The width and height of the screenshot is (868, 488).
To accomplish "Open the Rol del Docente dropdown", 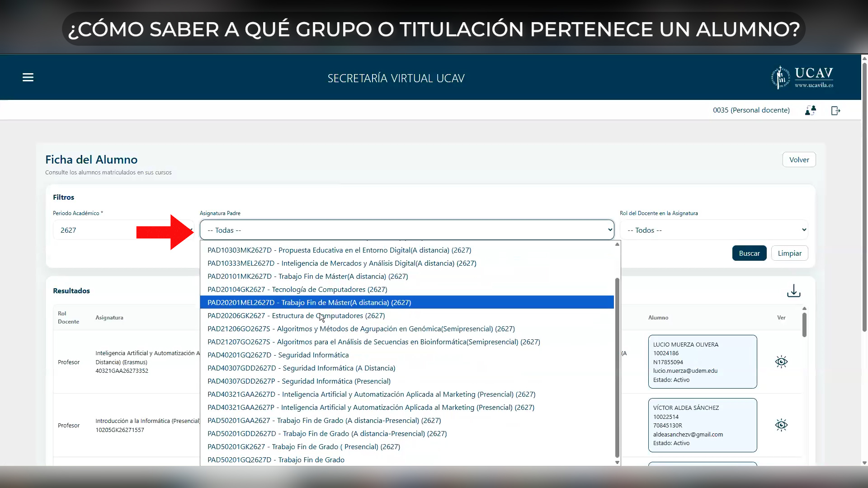I will click(x=714, y=230).
